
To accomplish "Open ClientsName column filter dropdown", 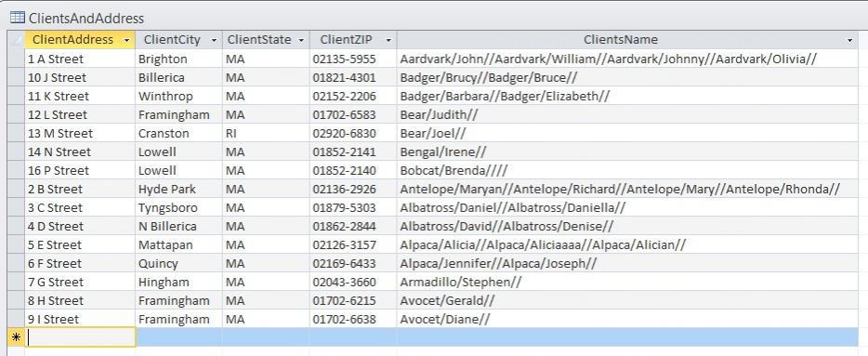I will [849, 40].
